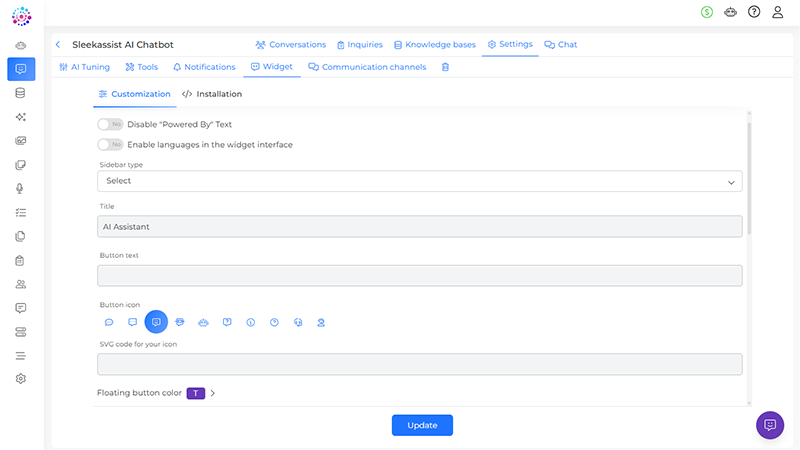The height and width of the screenshot is (450, 800).
Task: Click the green dollar billing icon
Action: point(708,12)
